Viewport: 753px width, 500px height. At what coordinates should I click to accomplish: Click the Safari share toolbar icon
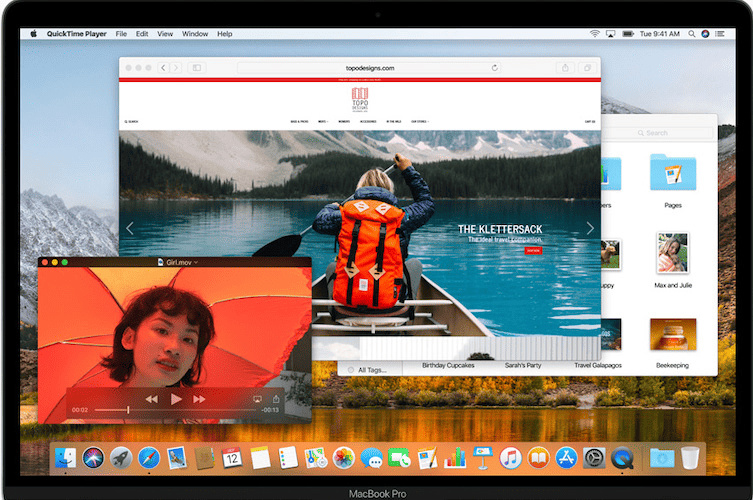[x=565, y=68]
